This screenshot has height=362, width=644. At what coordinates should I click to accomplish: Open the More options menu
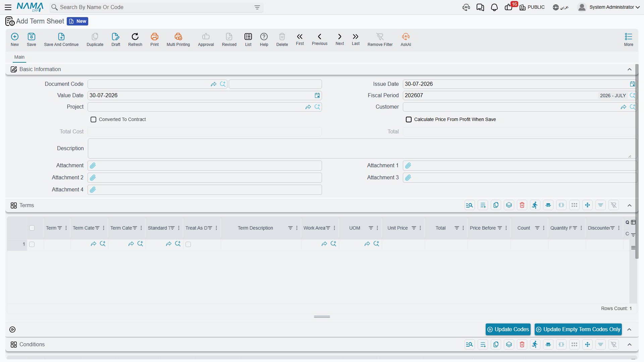click(629, 40)
